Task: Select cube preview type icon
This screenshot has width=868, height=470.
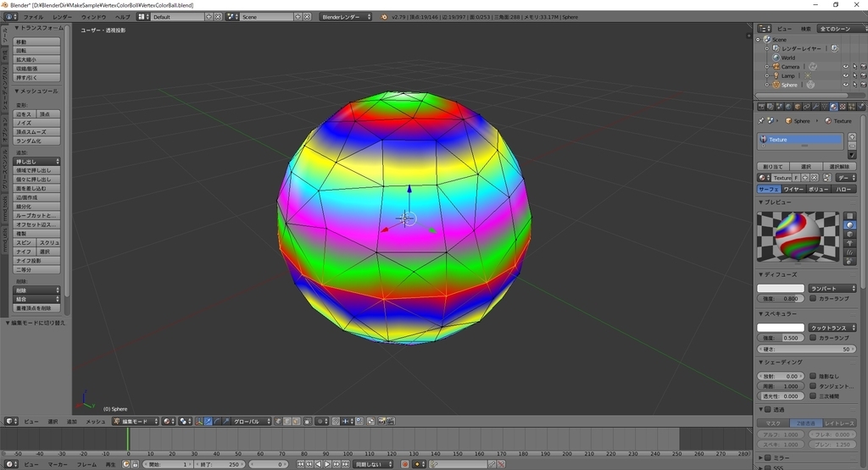Action: [849, 234]
